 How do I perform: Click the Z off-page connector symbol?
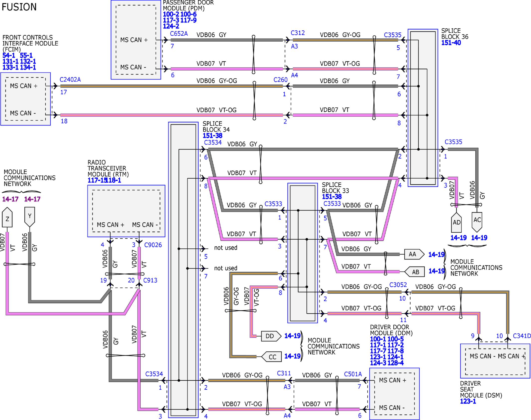tap(7, 217)
